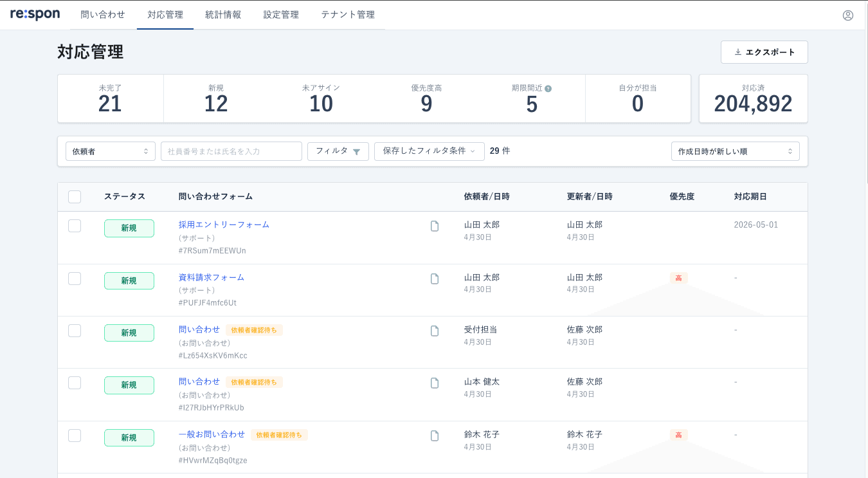Check the 一般お問い合わせ row checkbox

click(x=75, y=436)
